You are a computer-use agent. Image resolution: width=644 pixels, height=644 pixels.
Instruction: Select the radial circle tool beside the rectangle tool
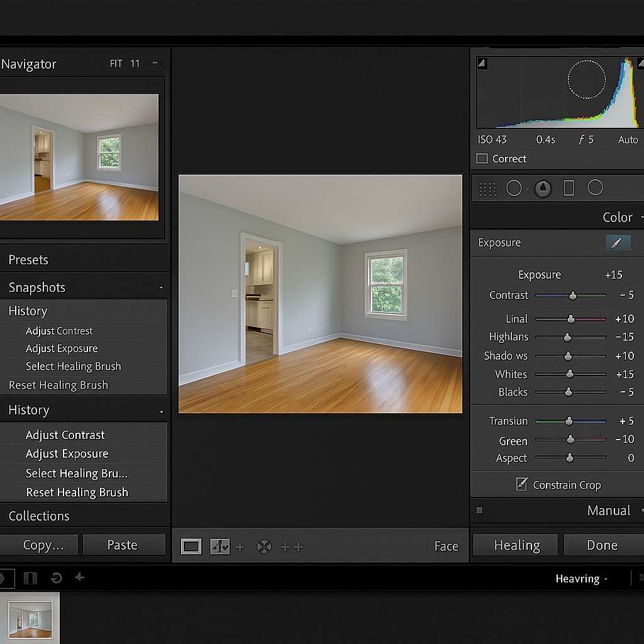click(x=595, y=187)
